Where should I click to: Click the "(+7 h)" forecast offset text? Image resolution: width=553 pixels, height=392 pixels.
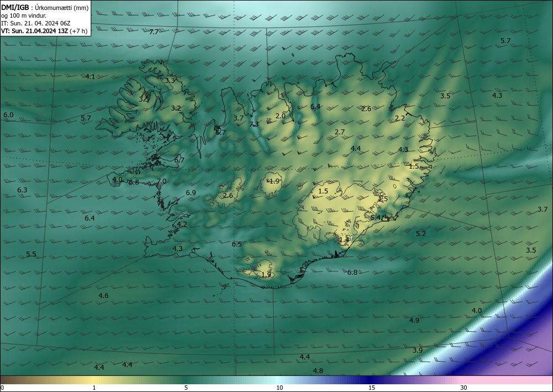coord(79,31)
